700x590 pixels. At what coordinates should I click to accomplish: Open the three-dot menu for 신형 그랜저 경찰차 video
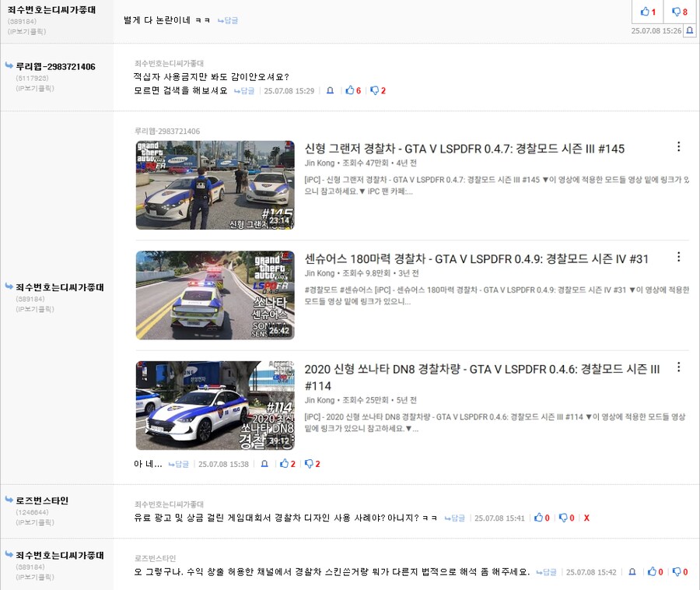[678, 146]
